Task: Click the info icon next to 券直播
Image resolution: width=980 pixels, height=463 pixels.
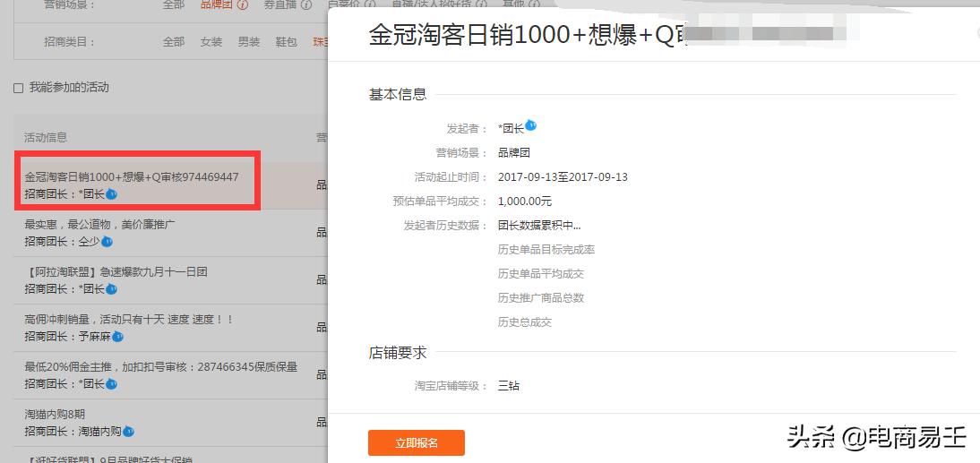Action: [x=306, y=5]
